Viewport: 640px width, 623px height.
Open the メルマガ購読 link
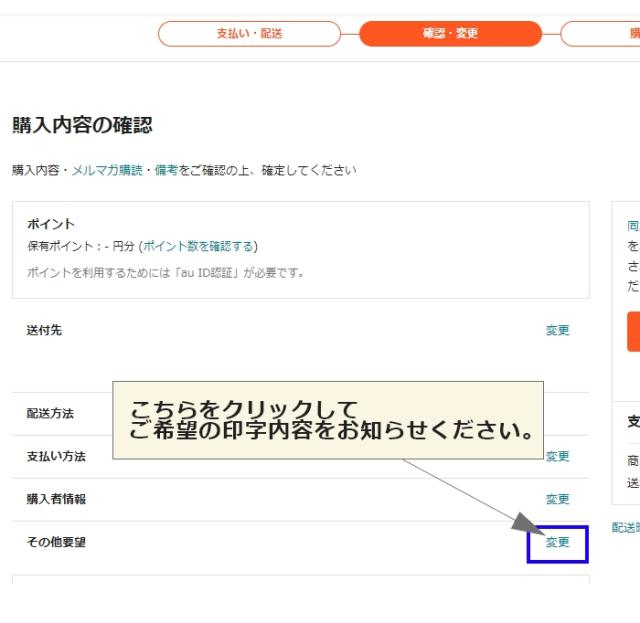point(107,171)
